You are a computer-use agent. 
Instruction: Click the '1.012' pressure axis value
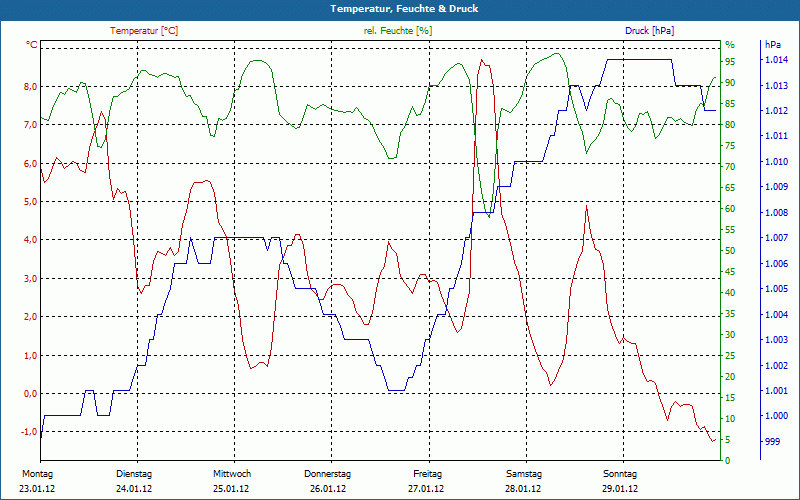tap(776, 111)
